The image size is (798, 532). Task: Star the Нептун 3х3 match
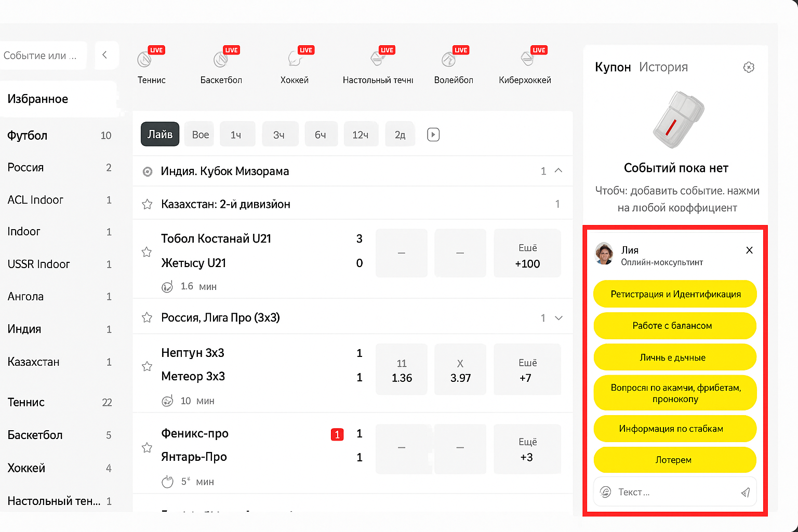(x=147, y=366)
